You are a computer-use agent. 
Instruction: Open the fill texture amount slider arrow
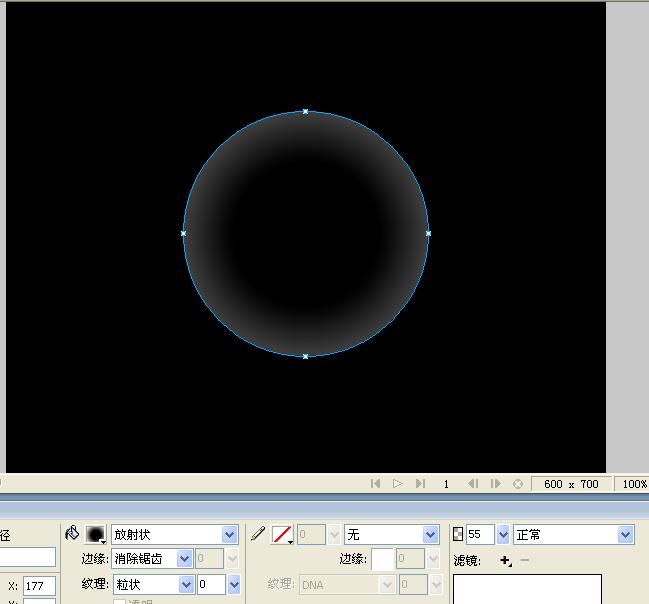233,585
